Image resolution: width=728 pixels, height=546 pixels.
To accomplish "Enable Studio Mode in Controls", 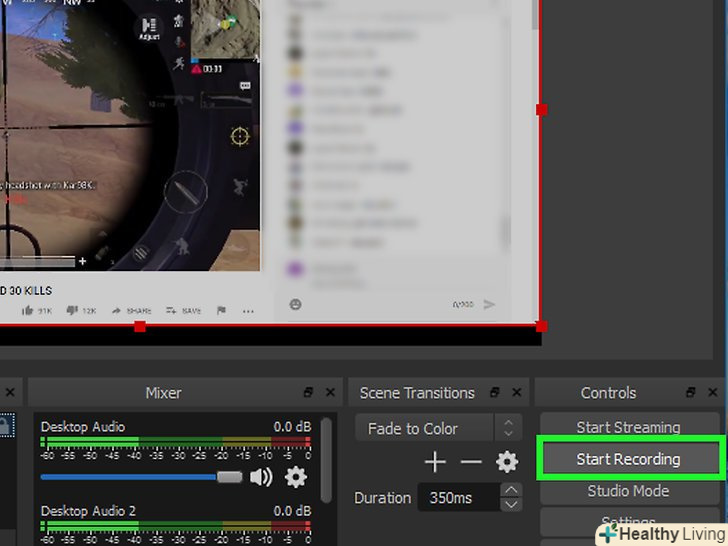I will [628, 491].
